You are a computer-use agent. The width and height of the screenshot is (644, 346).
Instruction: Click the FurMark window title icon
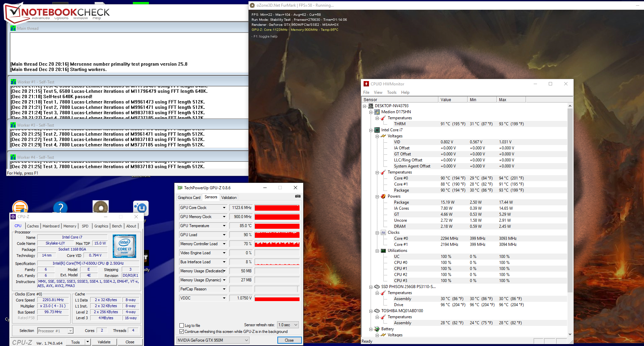[252, 5]
